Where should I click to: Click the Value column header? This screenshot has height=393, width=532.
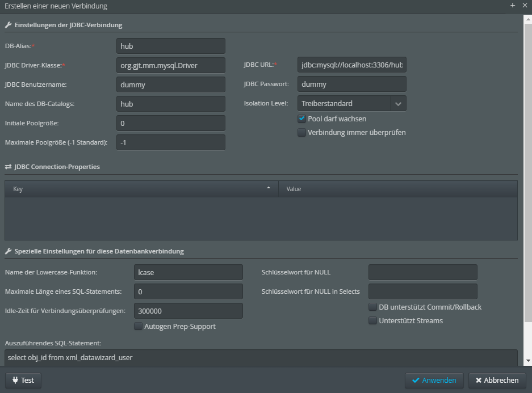pos(398,189)
